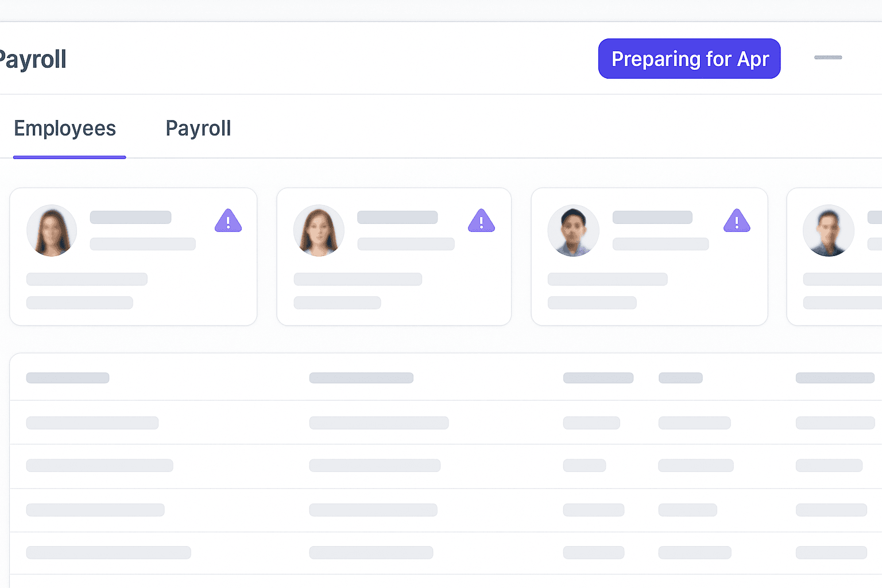Viewport: 882px width, 588px height.
Task: Click the third employee's profile picture
Action: tap(574, 230)
